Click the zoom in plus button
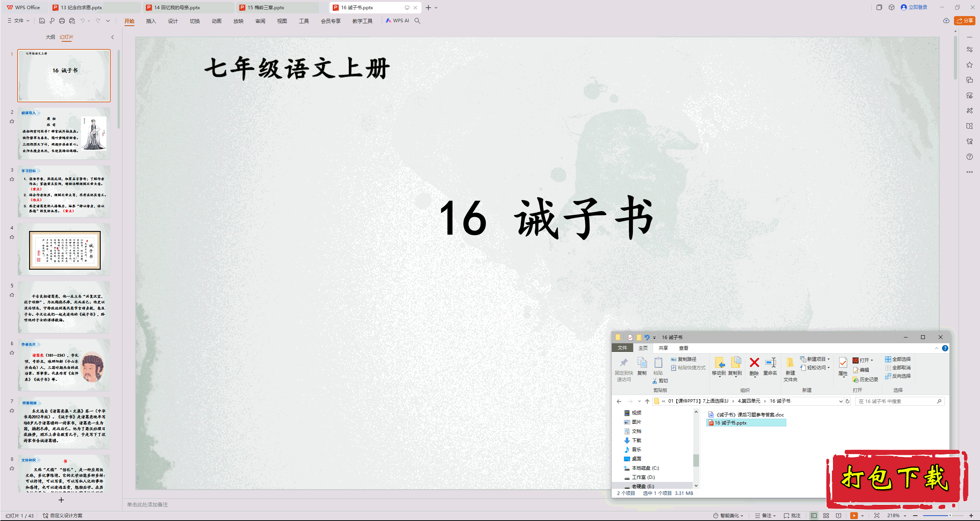980x521 pixels. pos(971,516)
